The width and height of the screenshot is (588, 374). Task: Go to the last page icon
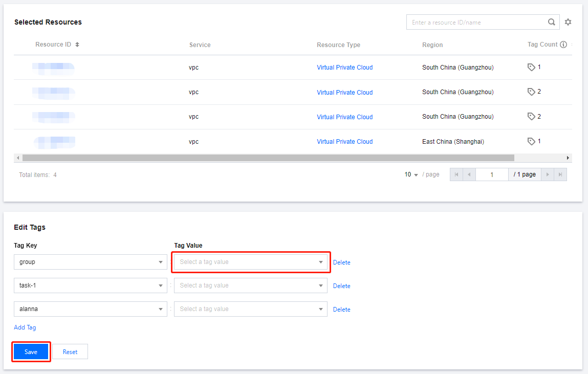560,174
